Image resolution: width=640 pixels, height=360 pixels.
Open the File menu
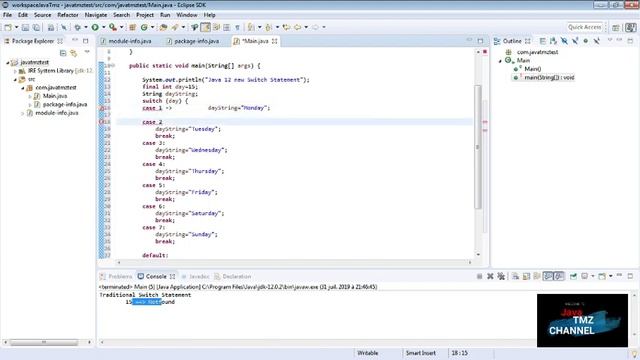[7, 15]
